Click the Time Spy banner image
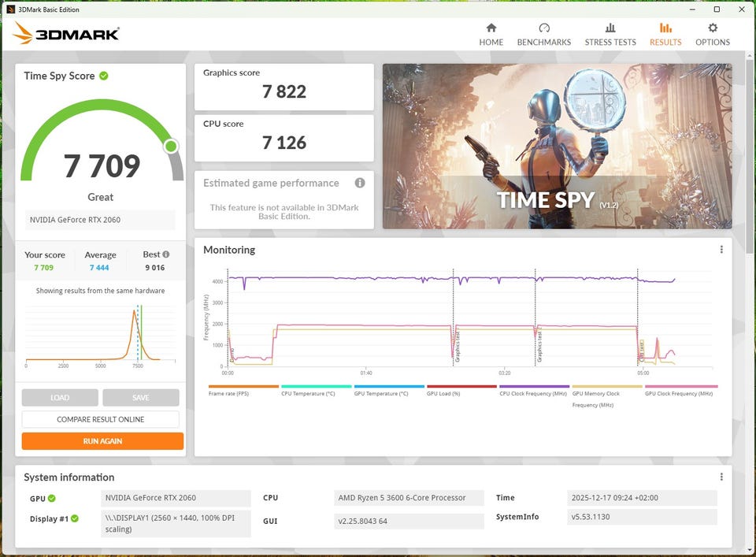 pyautogui.click(x=557, y=146)
